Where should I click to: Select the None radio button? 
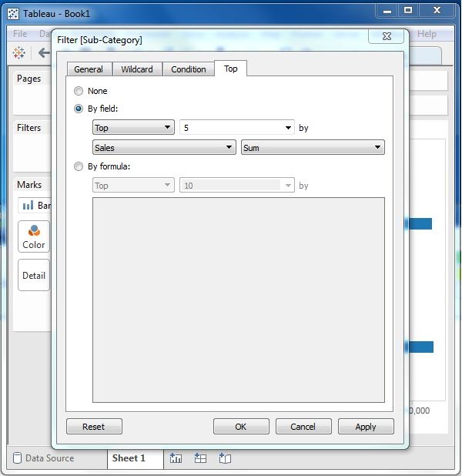(79, 91)
